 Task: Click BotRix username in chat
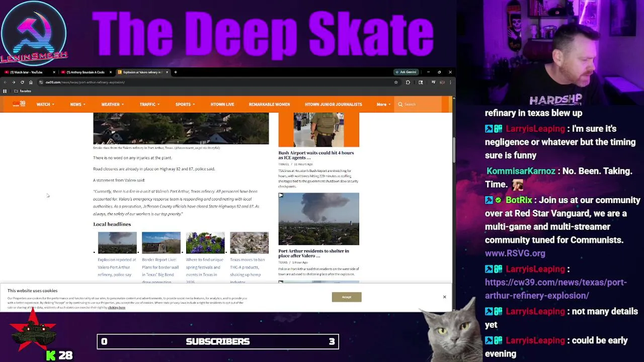(x=519, y=200)
